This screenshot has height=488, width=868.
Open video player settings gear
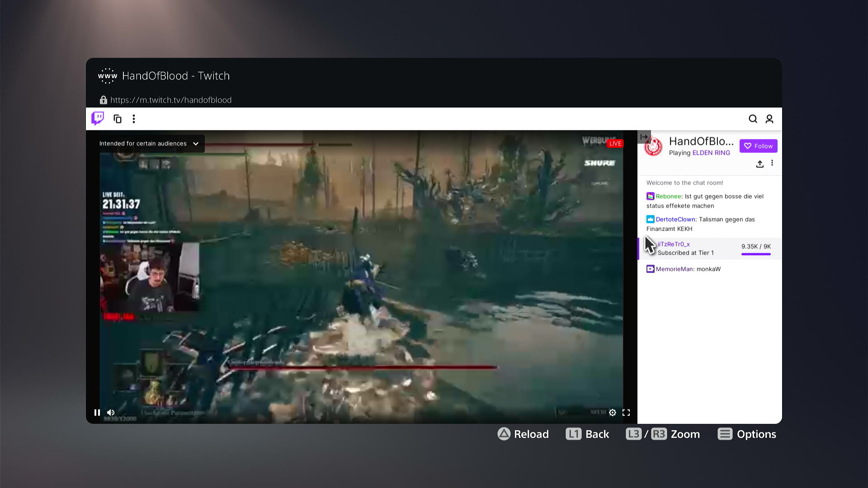coord(613,413)
